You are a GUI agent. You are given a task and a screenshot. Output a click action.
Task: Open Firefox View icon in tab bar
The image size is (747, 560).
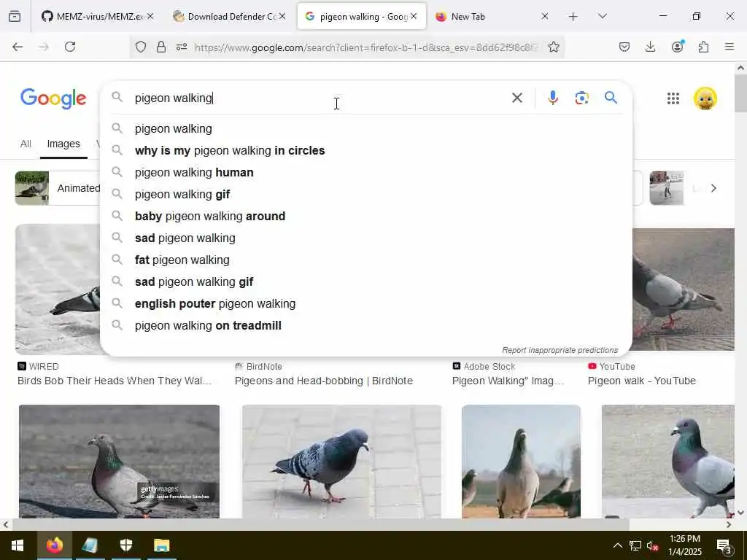click(x=15, y=17)
